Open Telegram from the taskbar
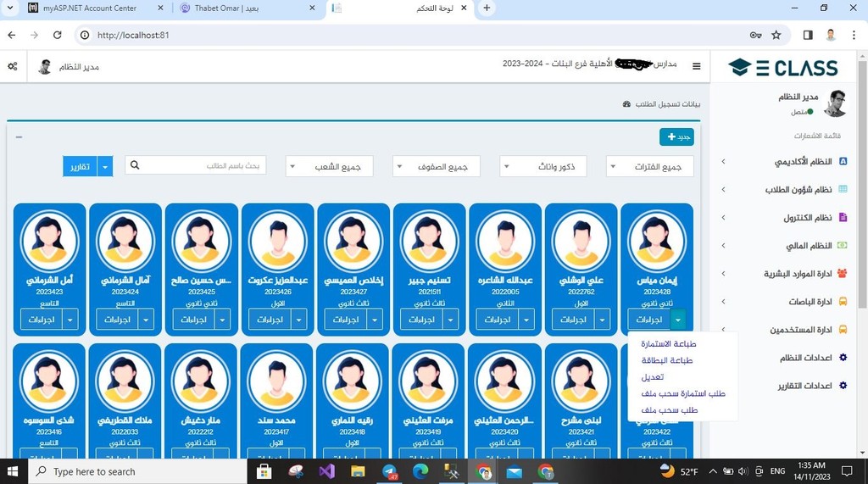This screenshot has height=484, width=868. 390,471
